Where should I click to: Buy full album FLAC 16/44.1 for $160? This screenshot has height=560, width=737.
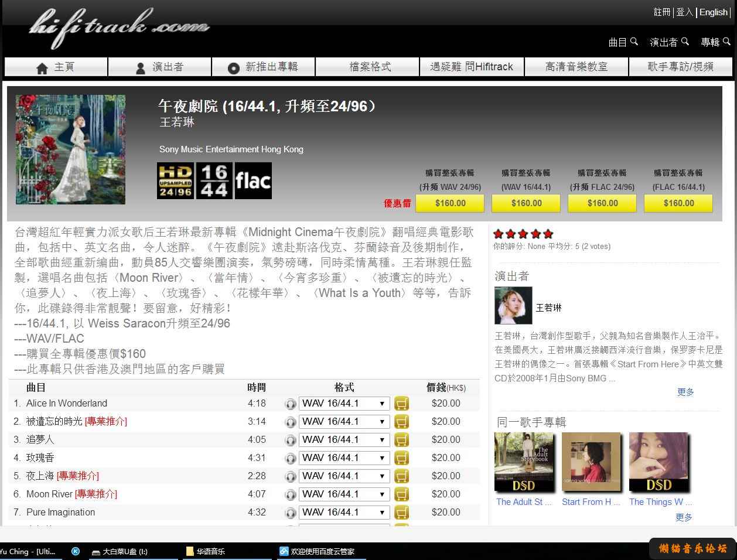[x=678, y=203]
